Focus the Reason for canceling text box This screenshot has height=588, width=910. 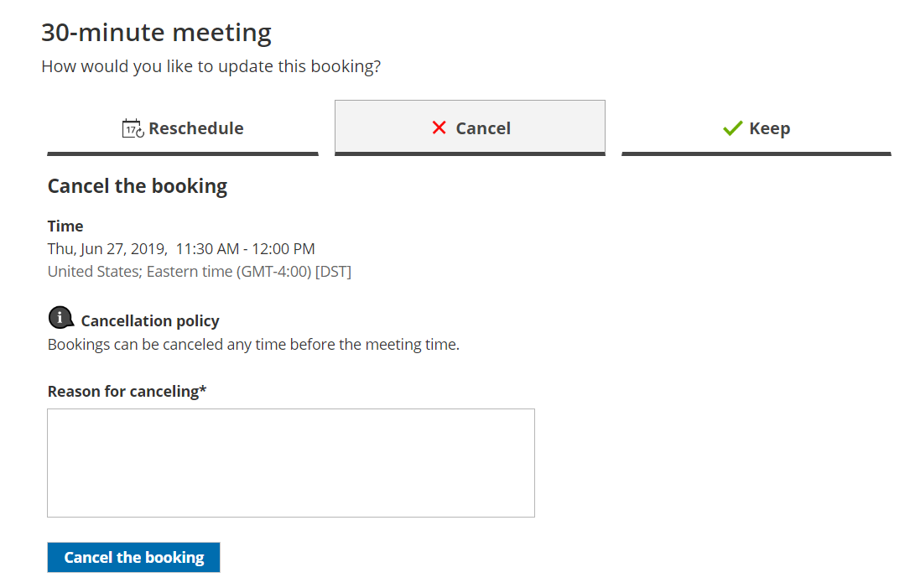click(290, 462)
